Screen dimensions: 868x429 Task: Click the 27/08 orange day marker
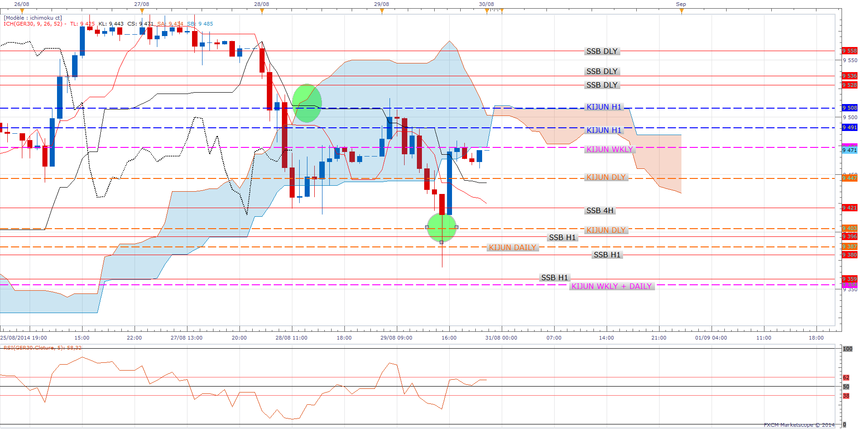point(142,11)
